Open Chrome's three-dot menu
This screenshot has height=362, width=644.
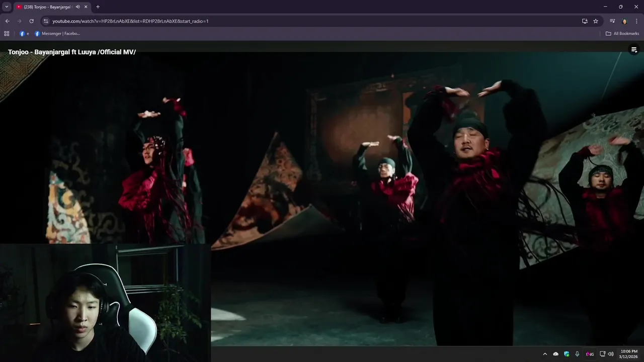tap(637, 21)
